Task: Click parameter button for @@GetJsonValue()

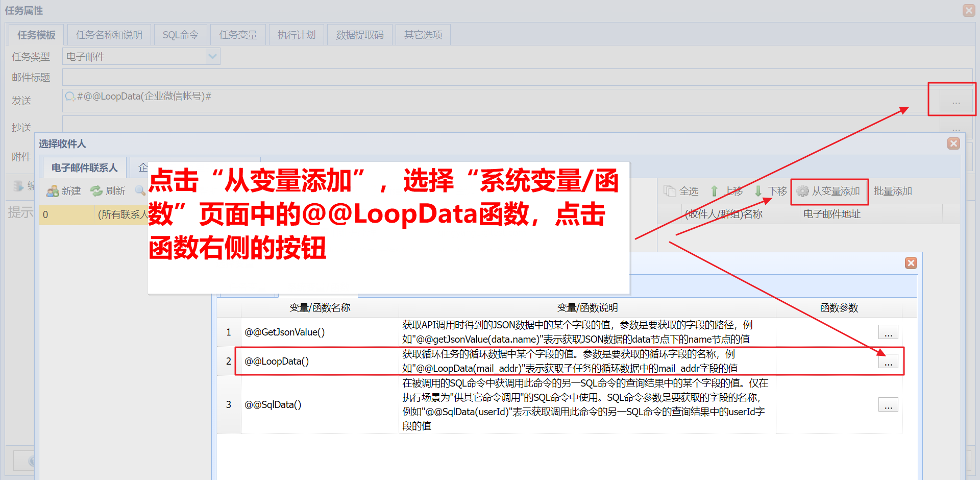Action: coord(888,332)
